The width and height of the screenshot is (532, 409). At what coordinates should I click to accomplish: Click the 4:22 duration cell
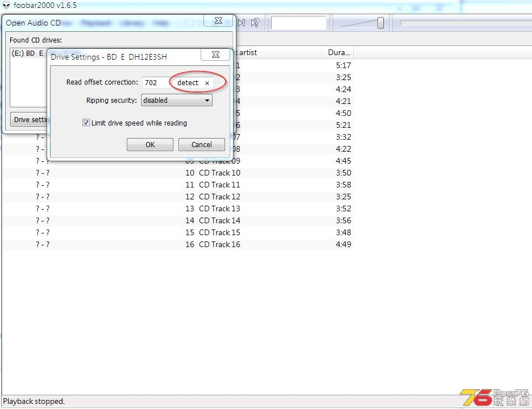coord(343,149)
